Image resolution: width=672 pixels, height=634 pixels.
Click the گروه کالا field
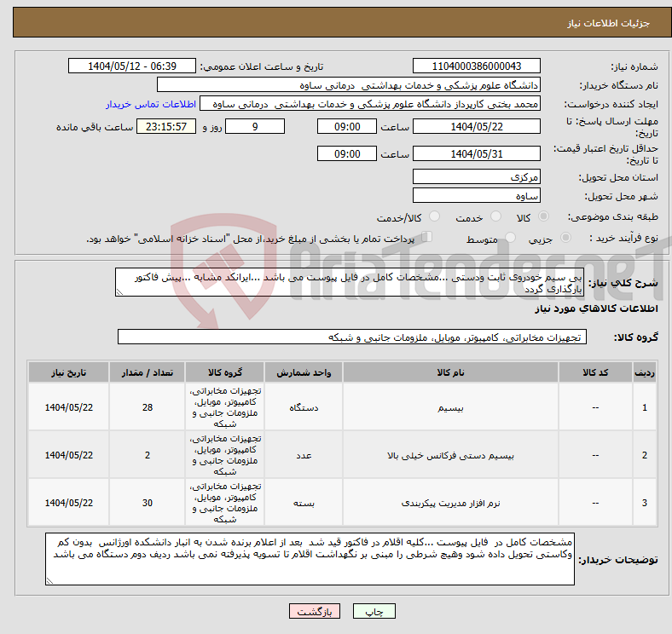pos(352,337)
